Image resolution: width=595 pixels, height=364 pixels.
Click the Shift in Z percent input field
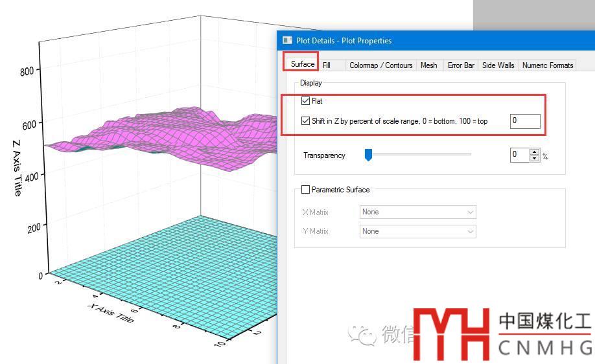tap(524, 121)
